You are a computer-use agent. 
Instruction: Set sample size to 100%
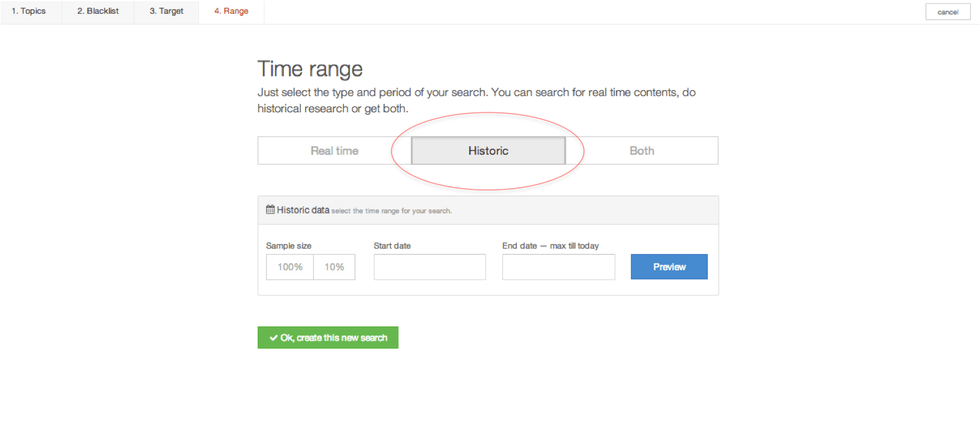pyautogui.click(x=290, y=267)
